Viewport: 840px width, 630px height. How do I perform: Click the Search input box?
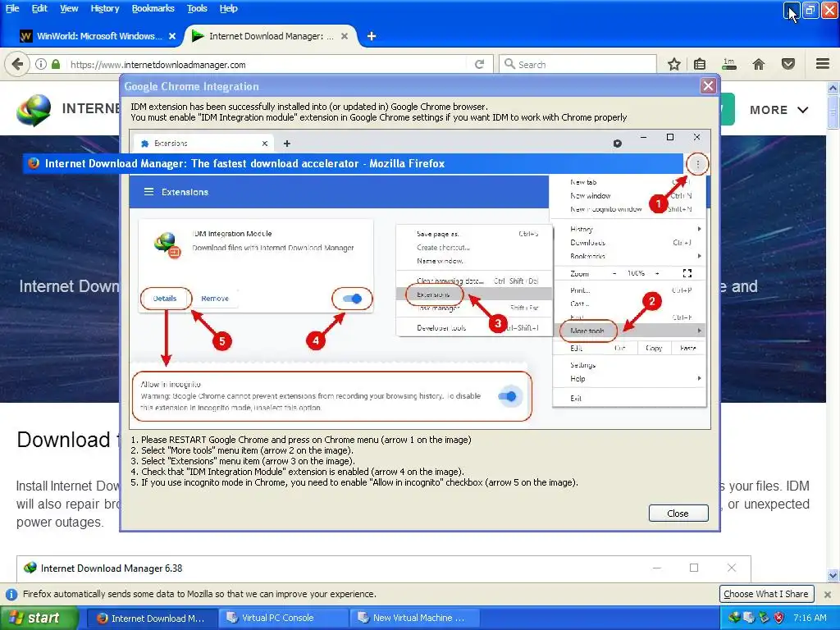pos(578,64)
